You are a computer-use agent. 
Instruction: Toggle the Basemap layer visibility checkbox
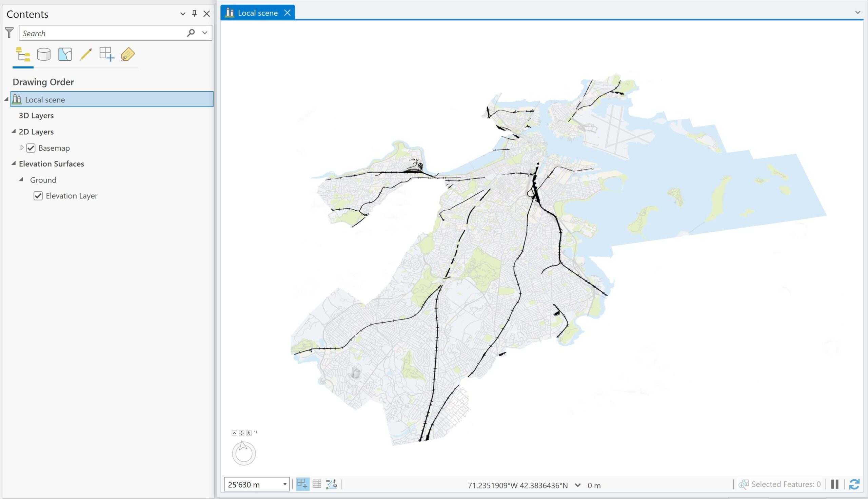tap(31, 148)
